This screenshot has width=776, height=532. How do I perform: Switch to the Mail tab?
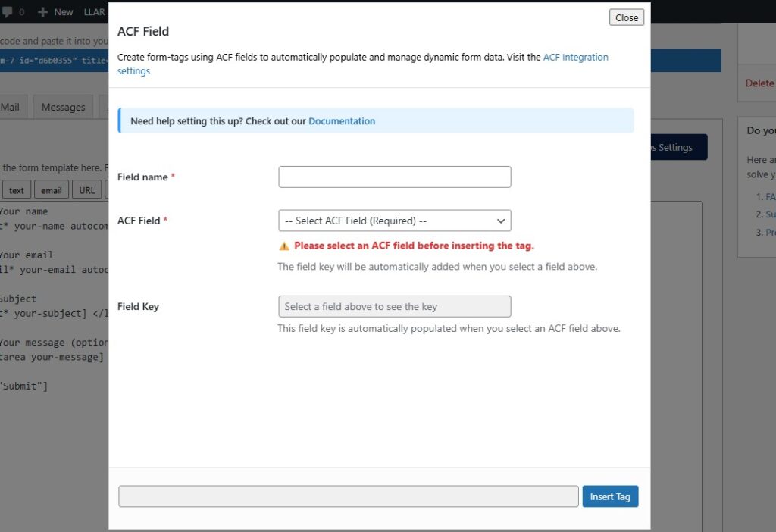click(11, 107)
